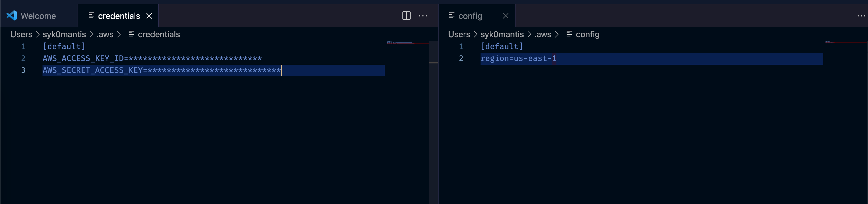The image size is (868, 204).
Task: Click the Split Editor icon
Action: [406, 16]
